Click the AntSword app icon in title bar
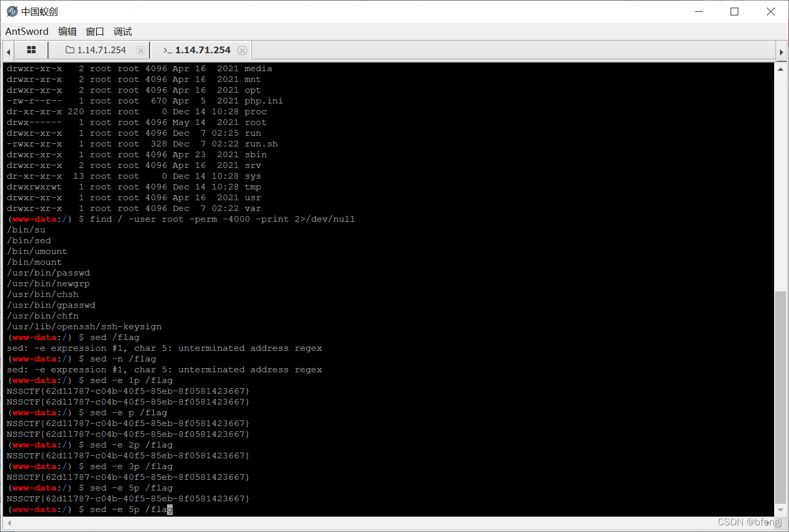789x532 pixels. click(12, 11)
